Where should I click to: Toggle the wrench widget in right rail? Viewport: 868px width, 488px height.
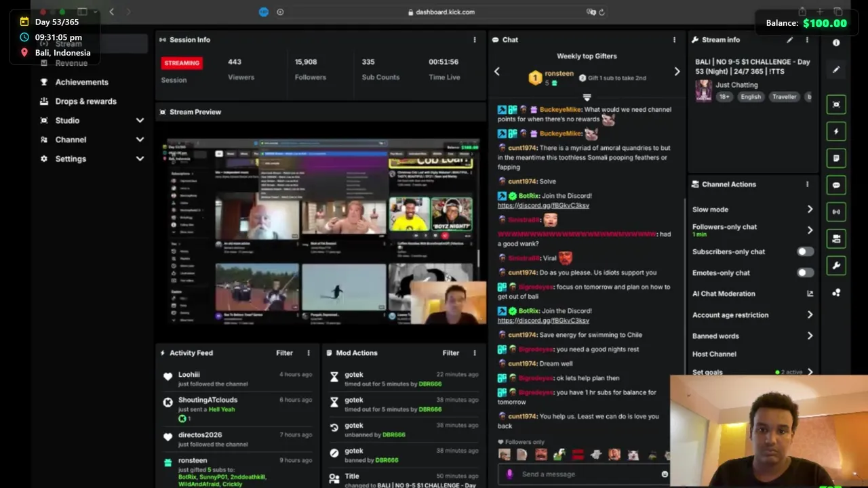click(836, 266)
